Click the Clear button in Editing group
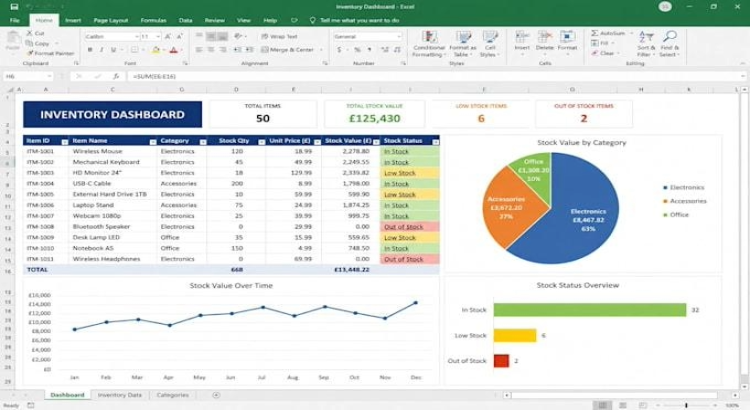 point(603,53)
